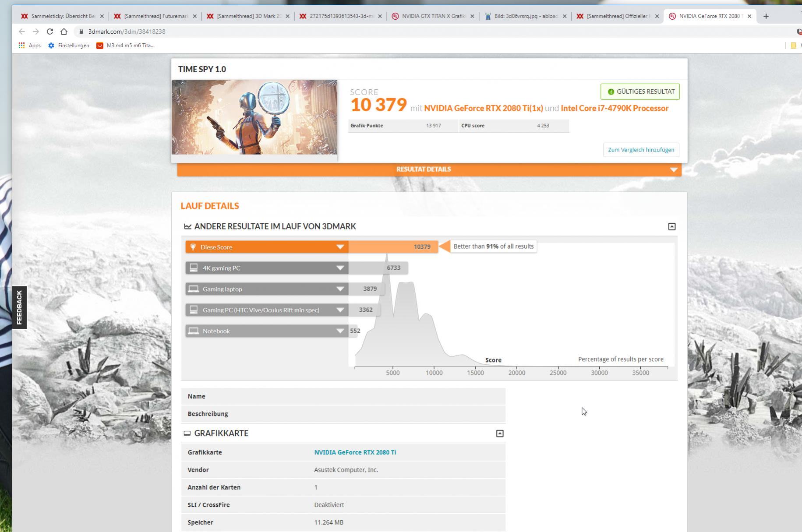This screenshot has height=532, width=802.
Task: Click the browser back arrow
Action: (22, 32)
